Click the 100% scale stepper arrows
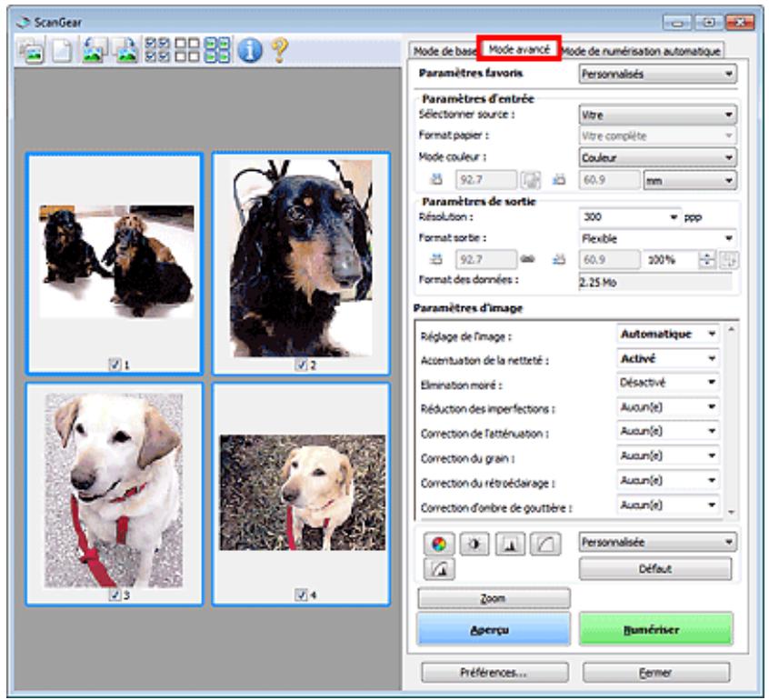Image resolution: width=769 pixels, height=700 pixels. pos(706,259)
